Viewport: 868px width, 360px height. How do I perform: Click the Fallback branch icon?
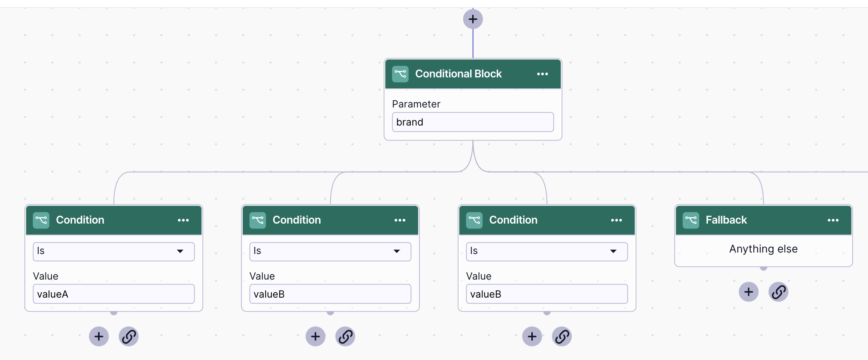[x=691, y=220]
